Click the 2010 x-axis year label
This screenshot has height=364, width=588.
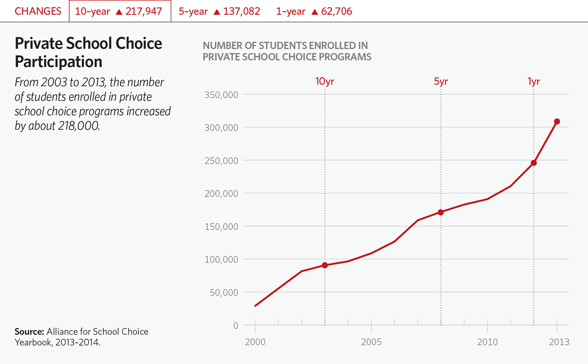(487, 342)
